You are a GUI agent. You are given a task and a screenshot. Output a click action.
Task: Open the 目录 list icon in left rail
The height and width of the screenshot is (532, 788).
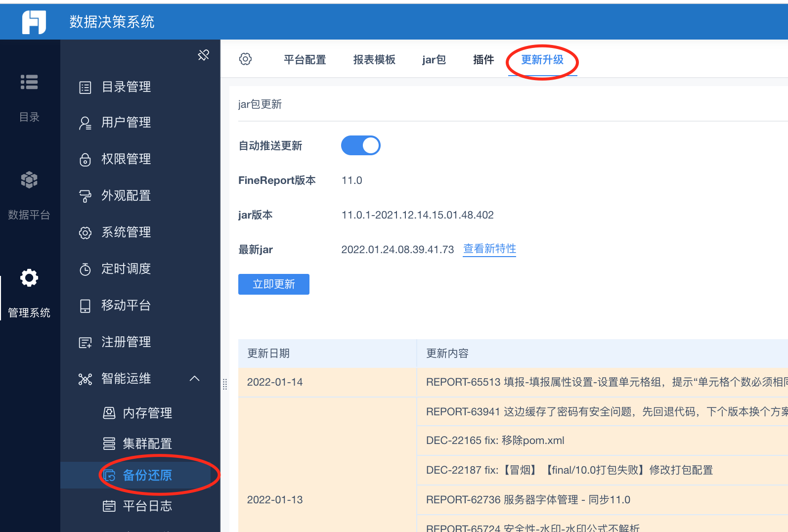coord(29,82)
